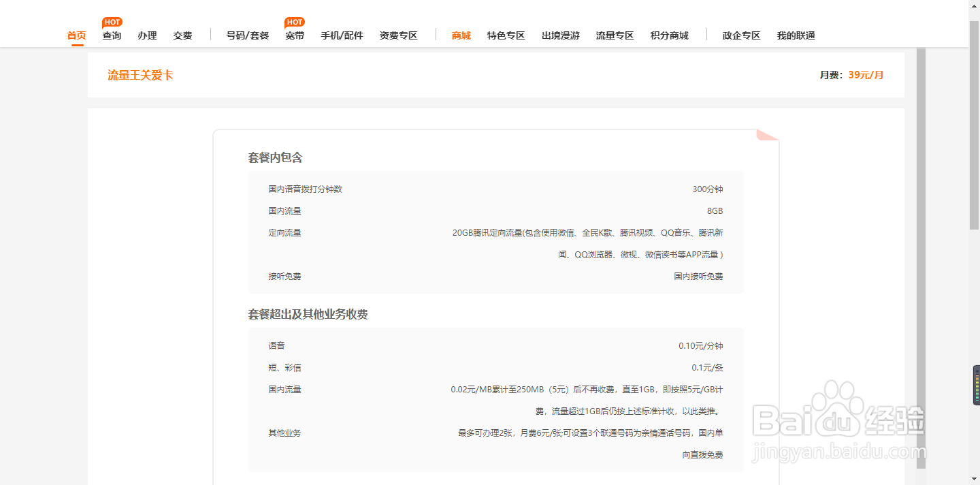Open 手机/配件 section
This screenshot has height=485, width=980.
[342, 35]
